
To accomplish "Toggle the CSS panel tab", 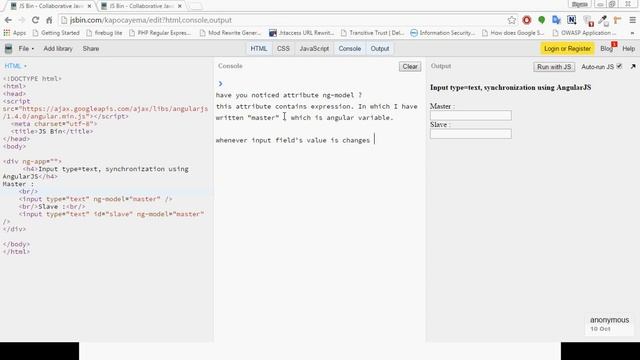I will coord(283,49).
